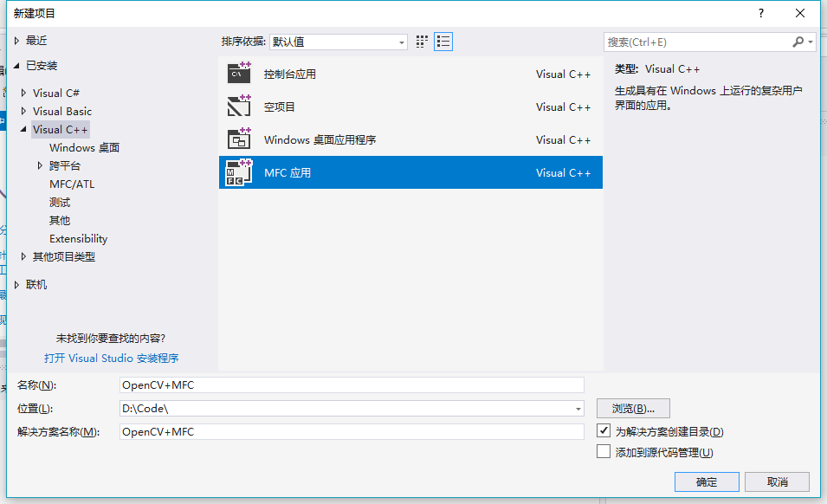Viewport: 827px width, 504px height.
Task: Select Visual C++ in the tree
Action: coord(60,129)
